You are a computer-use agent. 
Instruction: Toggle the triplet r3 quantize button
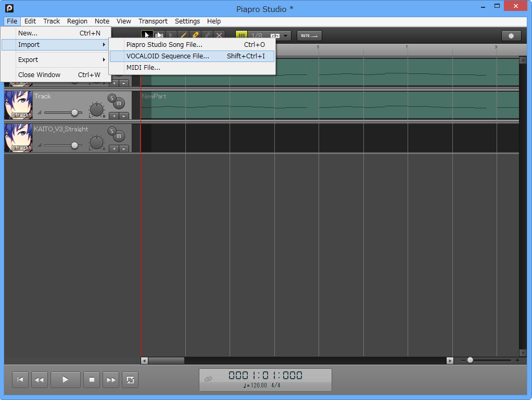275,35
